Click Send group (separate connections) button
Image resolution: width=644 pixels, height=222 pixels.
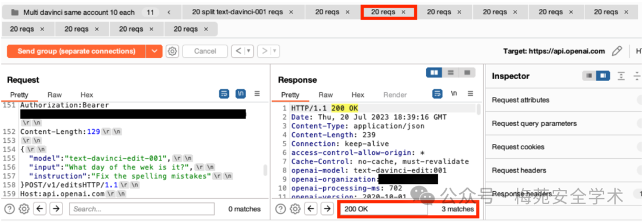coord(77,51)
